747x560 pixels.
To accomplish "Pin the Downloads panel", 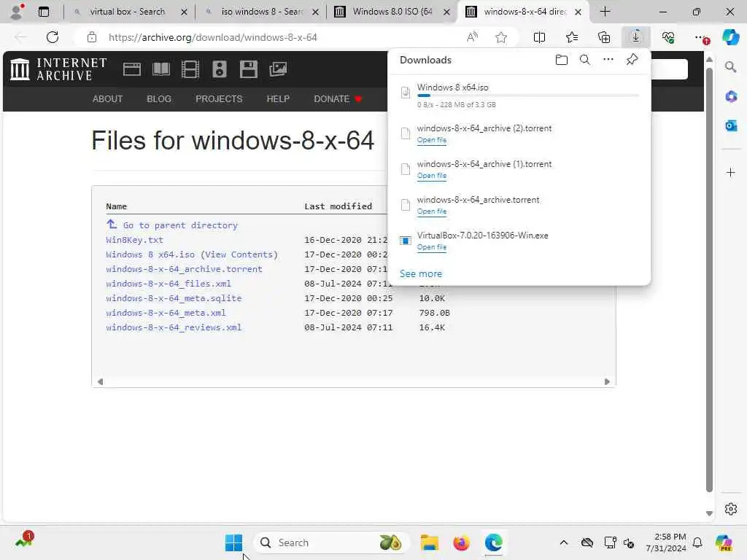I will (x=632, y=60).
